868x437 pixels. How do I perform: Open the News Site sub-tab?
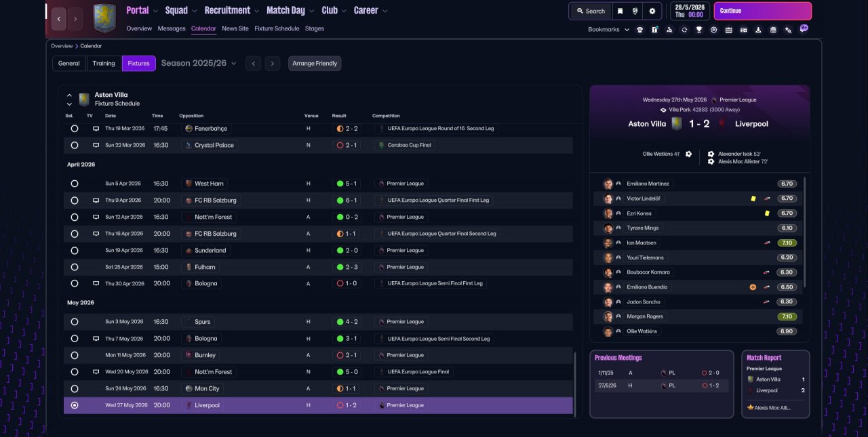pos(235,28)
